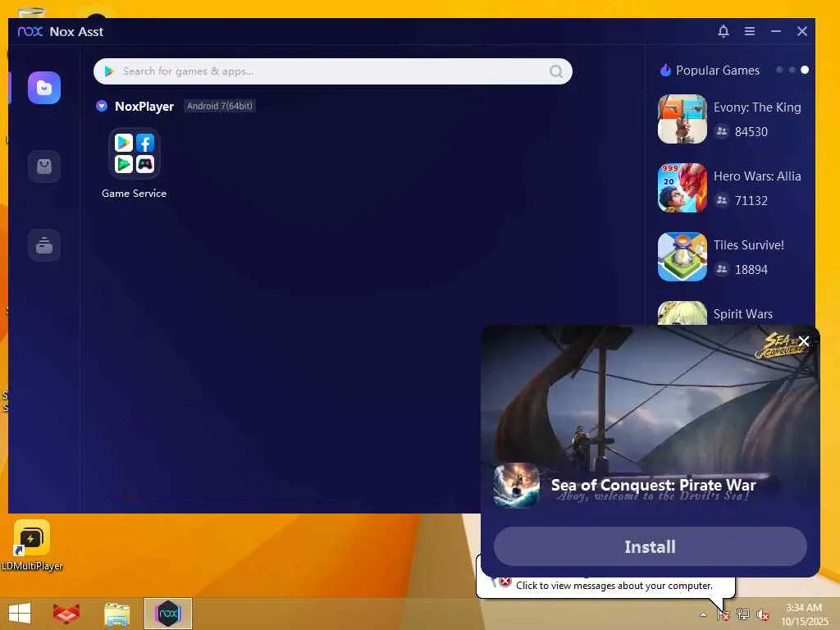Collapse the NoxPlayer section arrow

(101, 106)
